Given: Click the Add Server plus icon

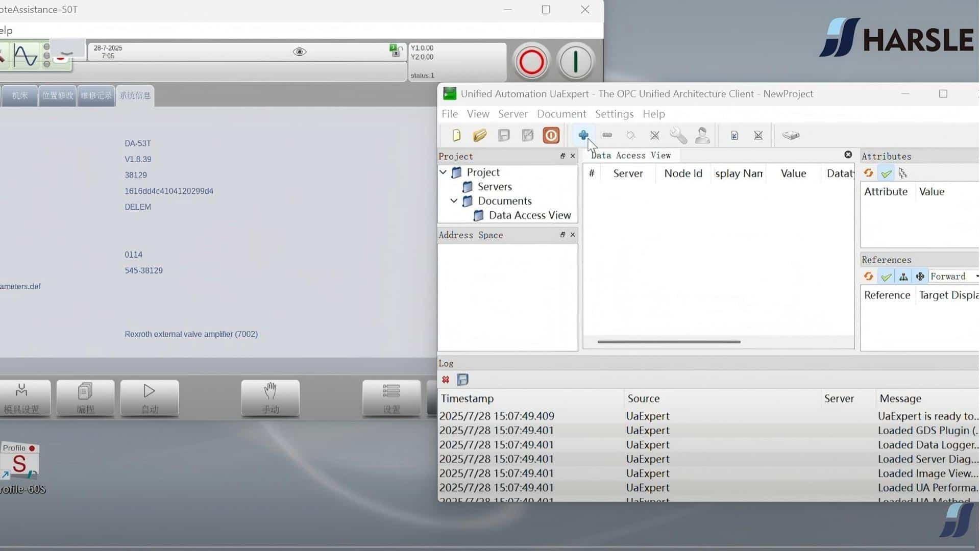Looking at the screenshot, I should tap(583, 135).
